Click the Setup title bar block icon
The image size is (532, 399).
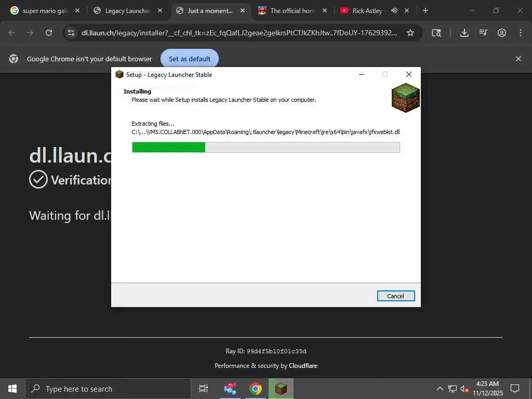click(119, 75)
